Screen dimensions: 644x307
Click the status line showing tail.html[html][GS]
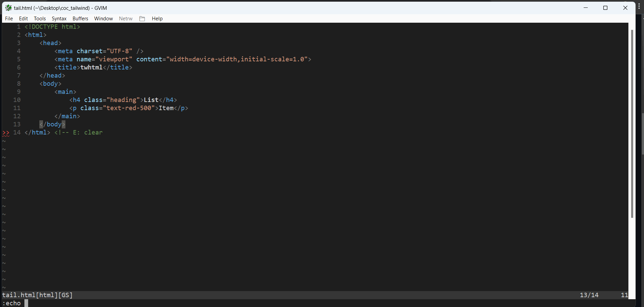pos(38,295)
